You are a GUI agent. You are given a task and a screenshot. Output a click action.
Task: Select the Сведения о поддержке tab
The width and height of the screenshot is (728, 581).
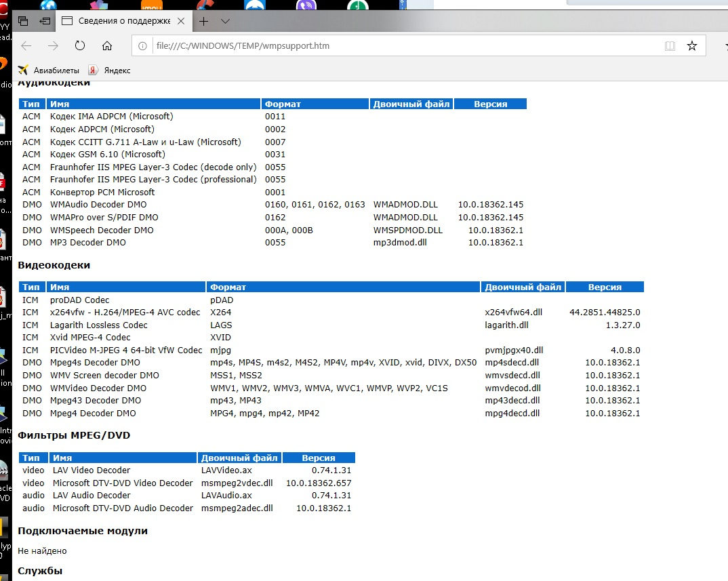[x=124, y=21]
